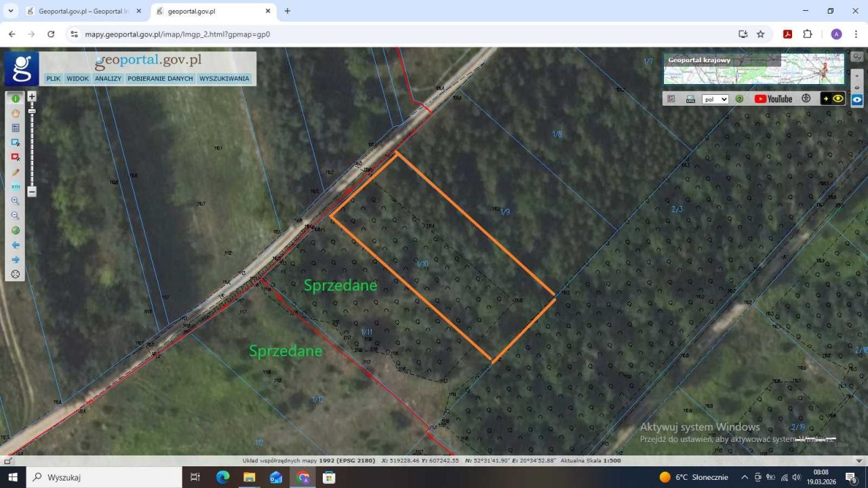Go to next map view arrow
The image size is (868, 488).
16,260
